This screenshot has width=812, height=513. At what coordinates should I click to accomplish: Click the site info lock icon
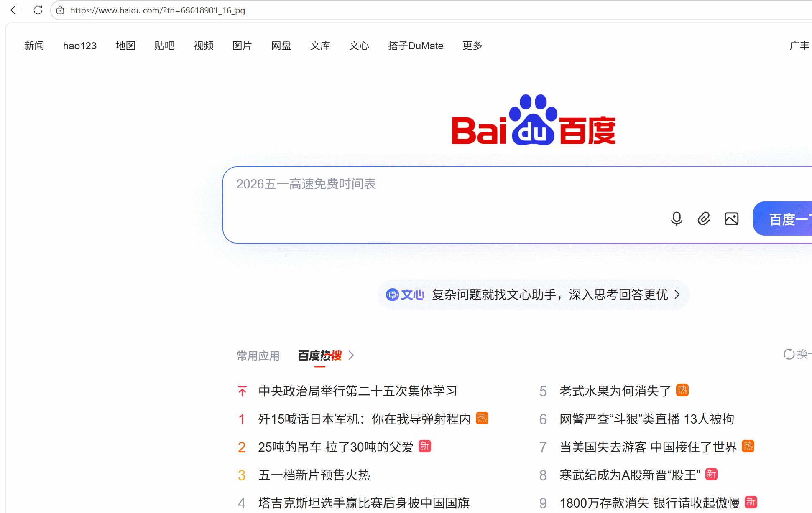pos(60,10)
